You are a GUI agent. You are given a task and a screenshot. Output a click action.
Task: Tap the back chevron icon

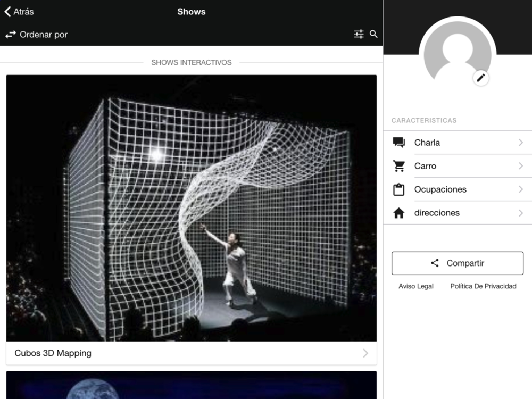[x=7, y=12]
